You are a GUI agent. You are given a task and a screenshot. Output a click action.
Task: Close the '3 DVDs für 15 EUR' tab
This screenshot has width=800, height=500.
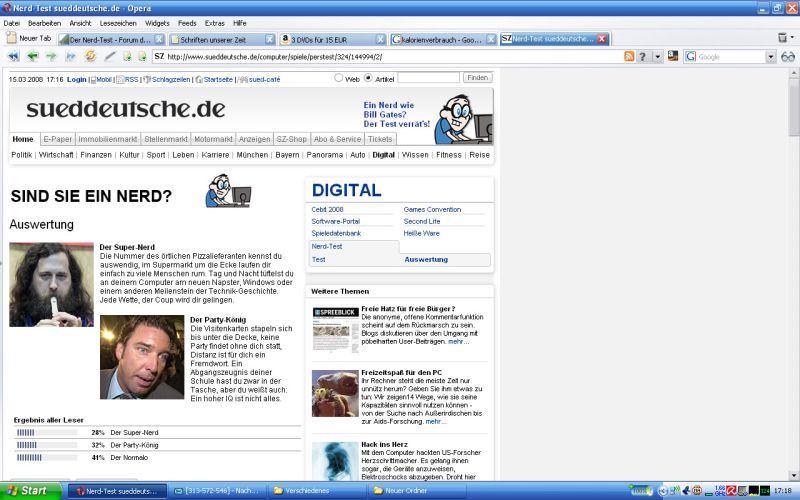click(381, 39)
